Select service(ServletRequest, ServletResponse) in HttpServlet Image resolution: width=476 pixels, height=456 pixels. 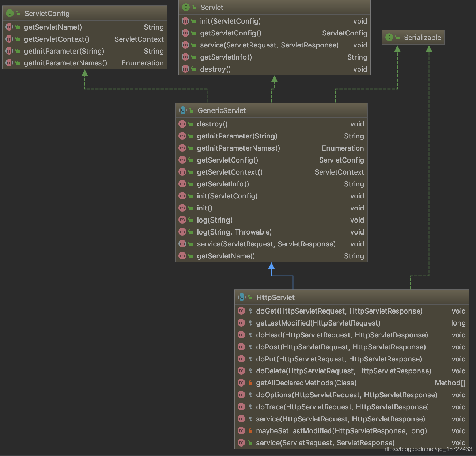coord(325,443)
